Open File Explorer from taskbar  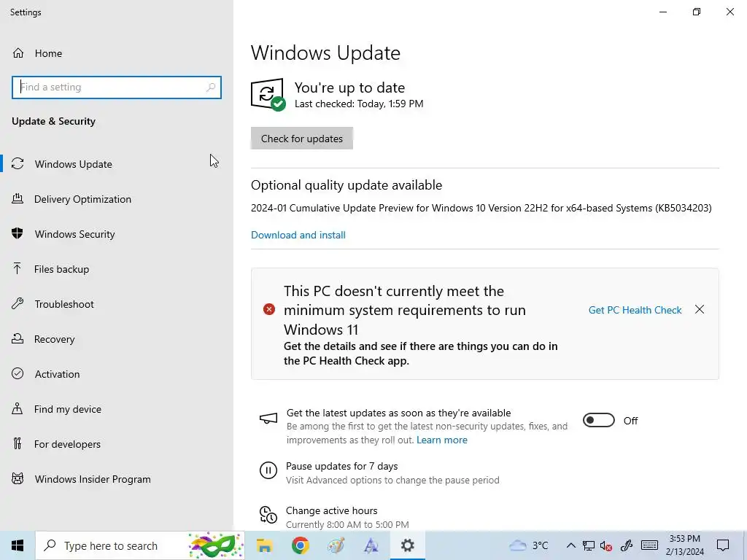pyautogui.click(x=264, y=545)
